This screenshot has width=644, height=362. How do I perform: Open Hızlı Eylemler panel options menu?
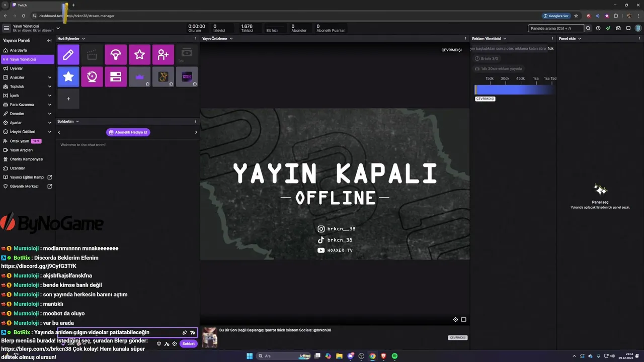tap(196, 39)
